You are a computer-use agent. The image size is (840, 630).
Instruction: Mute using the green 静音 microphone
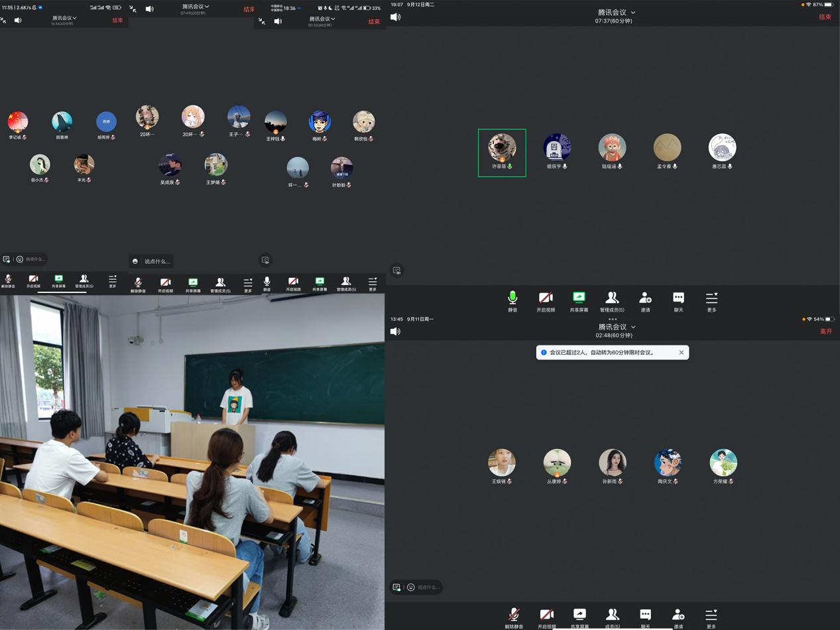pos(512,300)
